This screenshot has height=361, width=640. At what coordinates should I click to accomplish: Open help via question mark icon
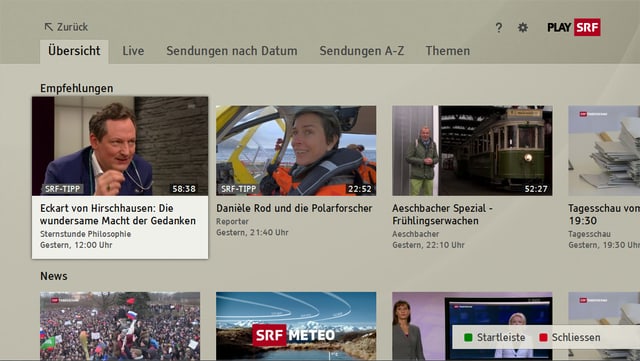point(499,27)
